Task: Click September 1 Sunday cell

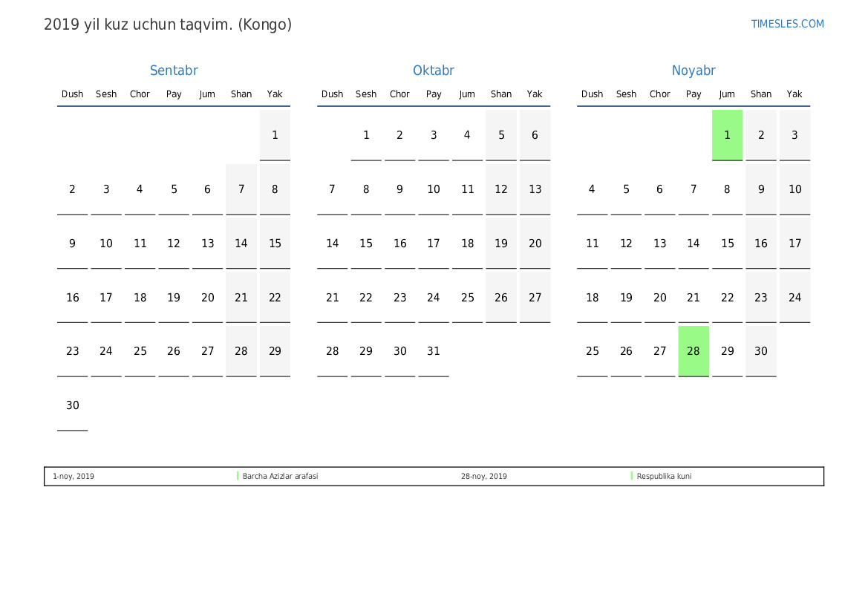Action: (275, 135)
